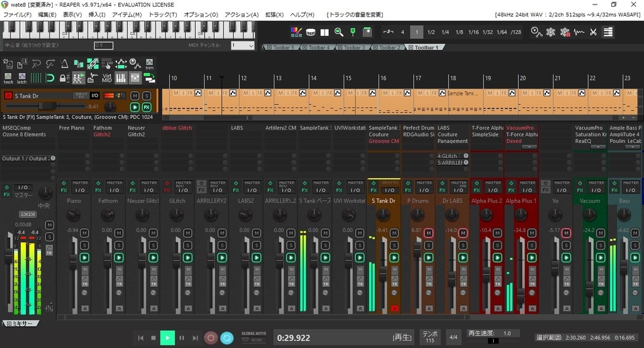Screen dimensions: 644x348
Task: Click the scissors split icon
Action: point(593,32)
